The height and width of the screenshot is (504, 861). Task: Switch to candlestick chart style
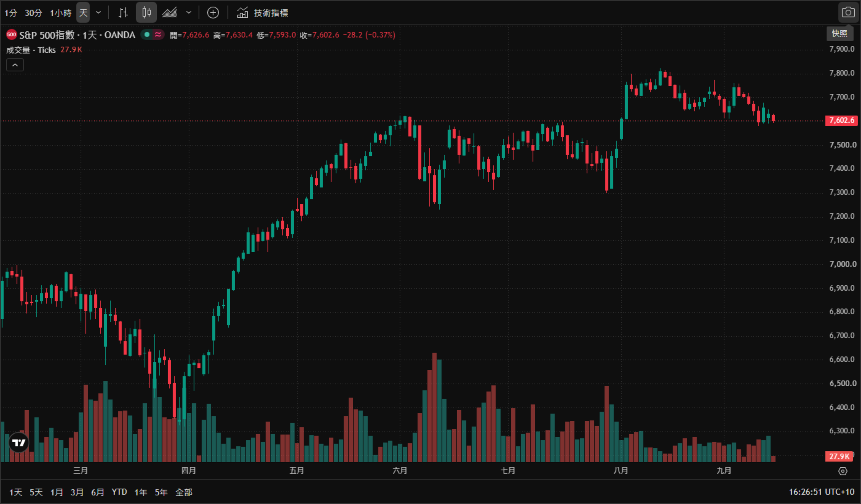coord(146,13)
